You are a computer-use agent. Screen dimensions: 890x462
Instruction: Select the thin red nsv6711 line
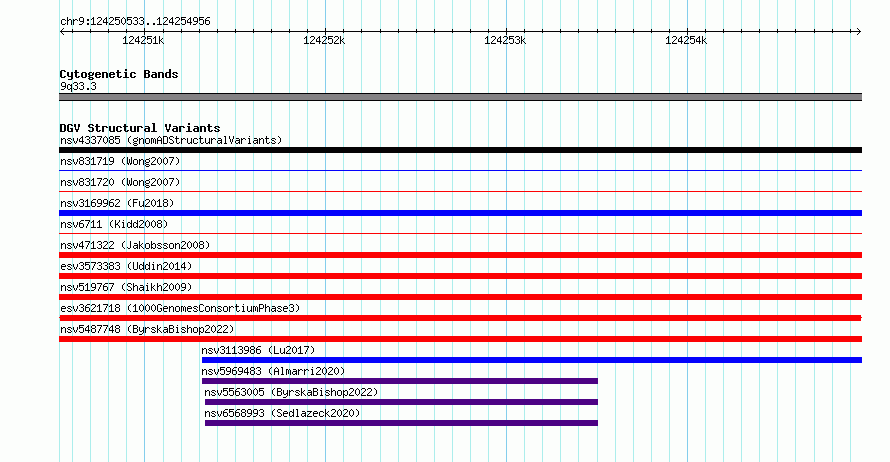[460, 233]
